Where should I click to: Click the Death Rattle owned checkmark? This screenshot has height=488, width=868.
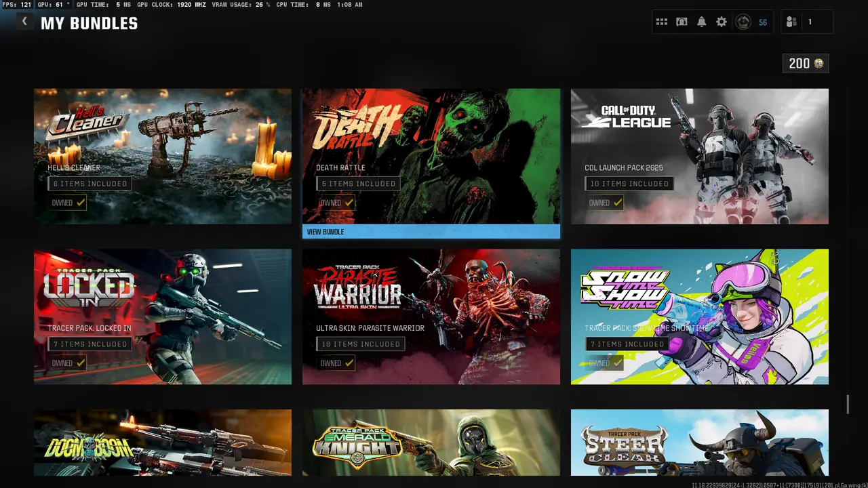[x=349, y=203]
